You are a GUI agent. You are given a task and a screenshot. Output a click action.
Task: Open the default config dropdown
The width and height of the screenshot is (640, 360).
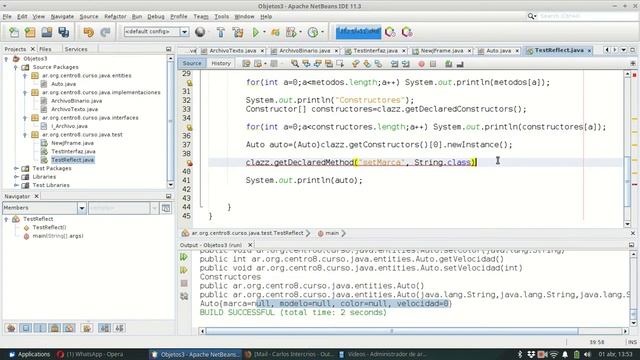point(184,32)
